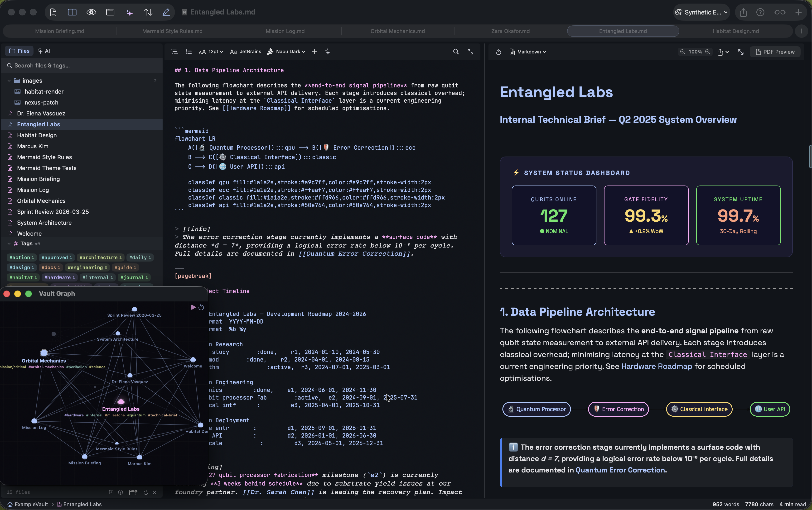Add a new tab with the tab bar plus

(801, 31)
